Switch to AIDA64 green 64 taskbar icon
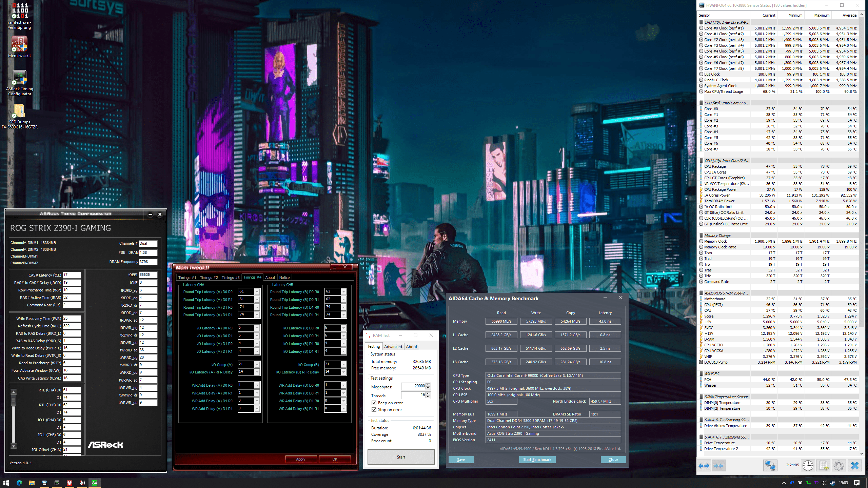868x488 pixels. pos(95,483)
